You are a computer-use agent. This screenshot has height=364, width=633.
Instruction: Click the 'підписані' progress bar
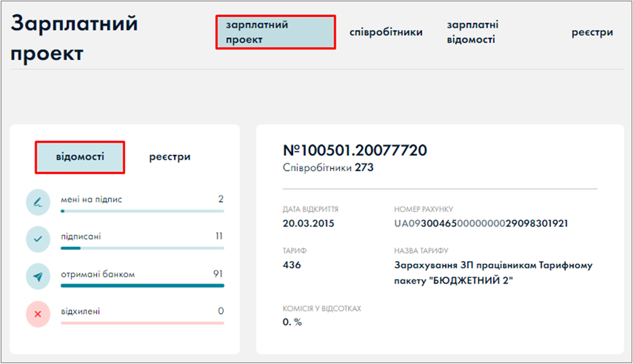[x=142, y=248]
